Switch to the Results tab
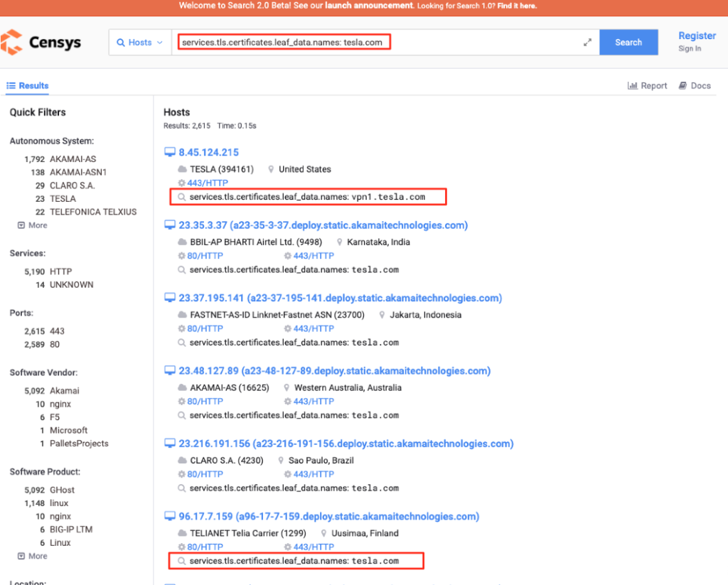The height and width of the screenshot is (585, 728). (28, 85)
